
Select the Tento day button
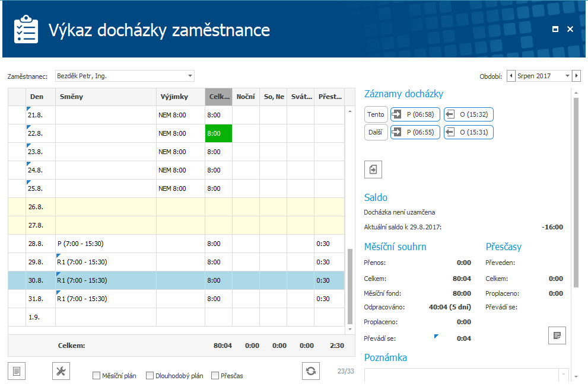(376, 114)
